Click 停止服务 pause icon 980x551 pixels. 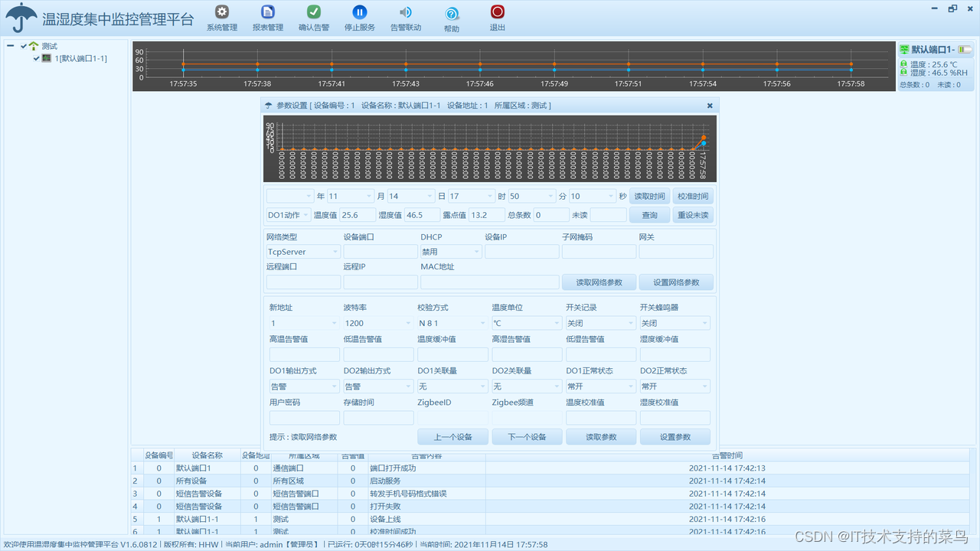pyautogui.click(x=360, y=12)
